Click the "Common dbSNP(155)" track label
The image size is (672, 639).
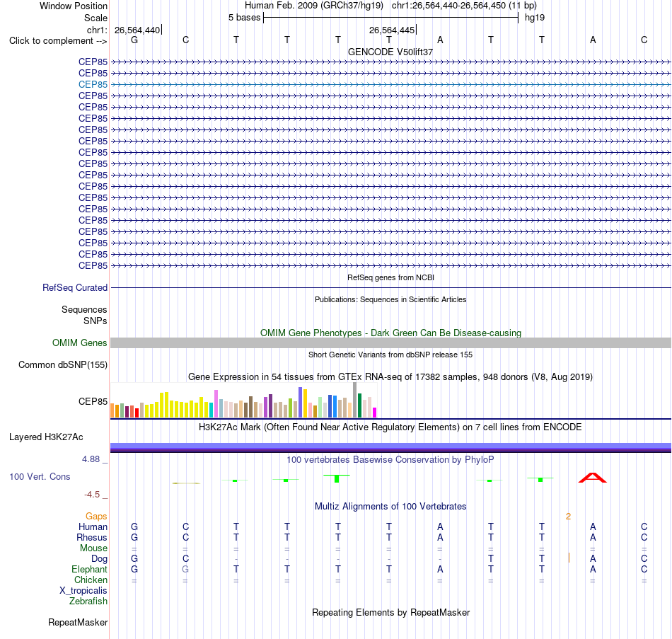tap(62, 365)
